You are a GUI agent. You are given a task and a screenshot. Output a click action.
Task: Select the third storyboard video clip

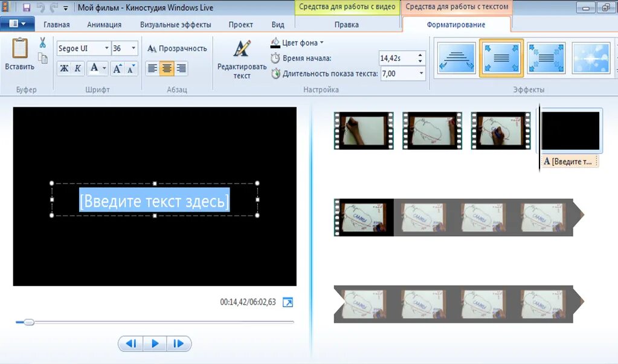501,130
